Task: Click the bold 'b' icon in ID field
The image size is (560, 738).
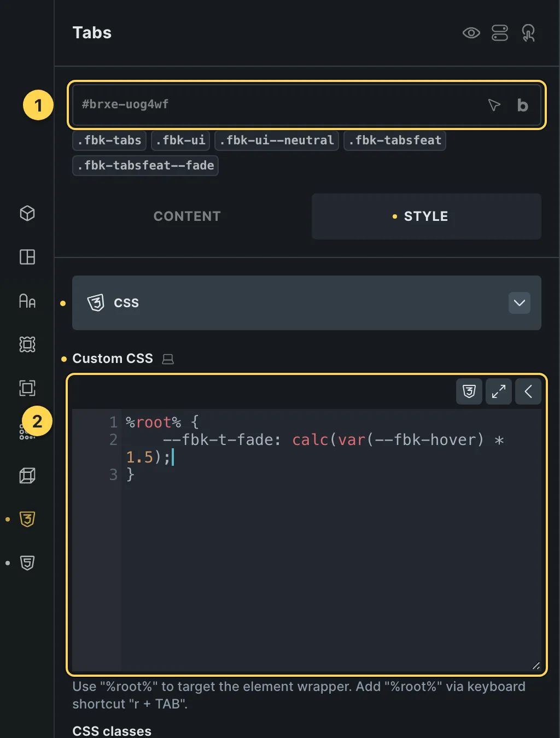Action: pos(522,105)
